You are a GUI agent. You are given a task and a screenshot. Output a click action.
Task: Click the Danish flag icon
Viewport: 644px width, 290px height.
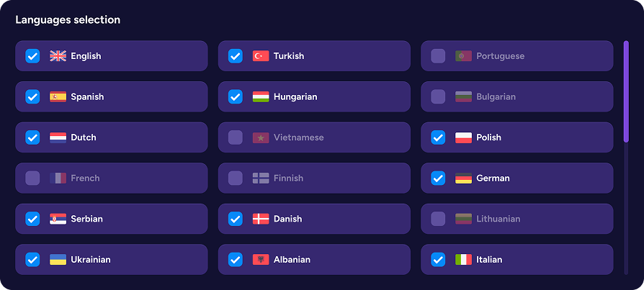(x=261, y=219)
